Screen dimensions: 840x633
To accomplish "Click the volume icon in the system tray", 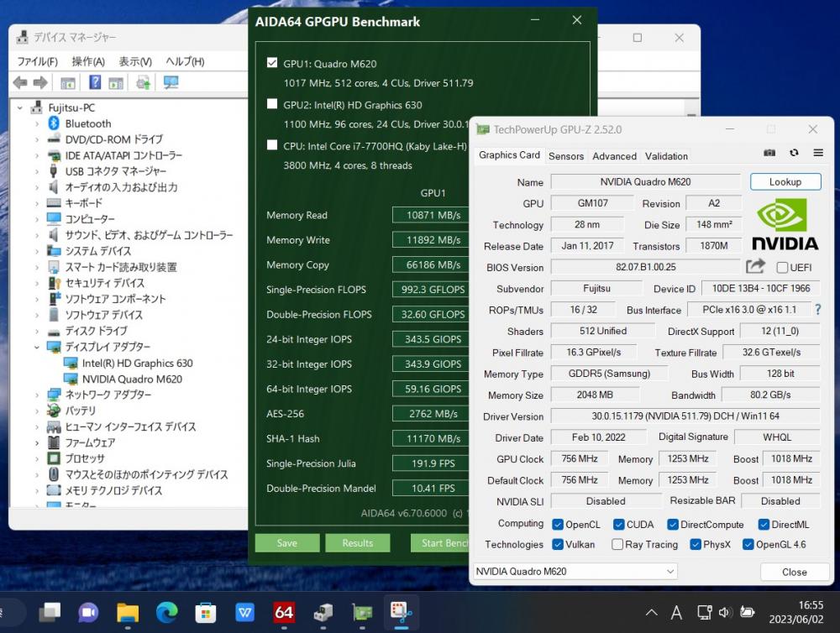I will pyautogui.click(x=726, y=612).
